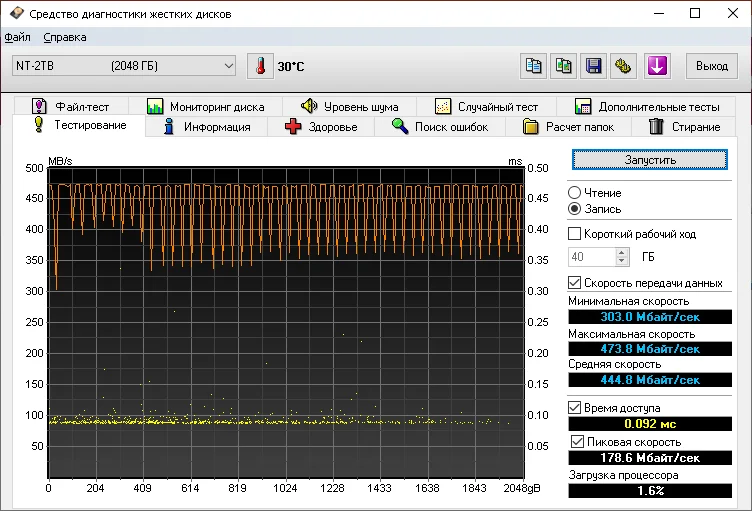The image size is (752, 511).
Task: Click the copy text to clipboard icon
Action: (535, 66)
